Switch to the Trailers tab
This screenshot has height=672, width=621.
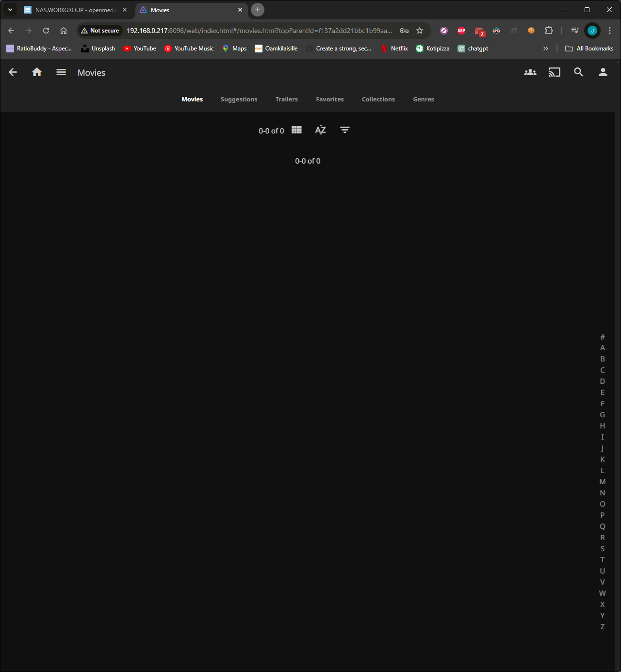click(287, 99)
